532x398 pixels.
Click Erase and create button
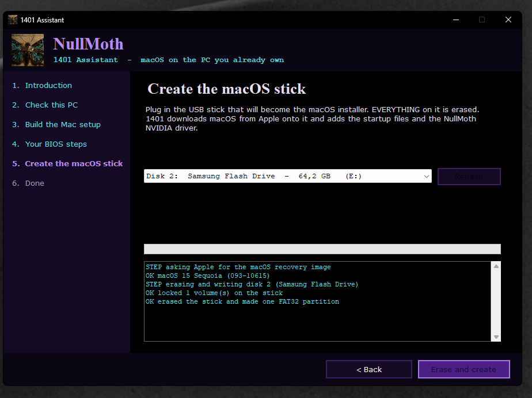(464, 369)
